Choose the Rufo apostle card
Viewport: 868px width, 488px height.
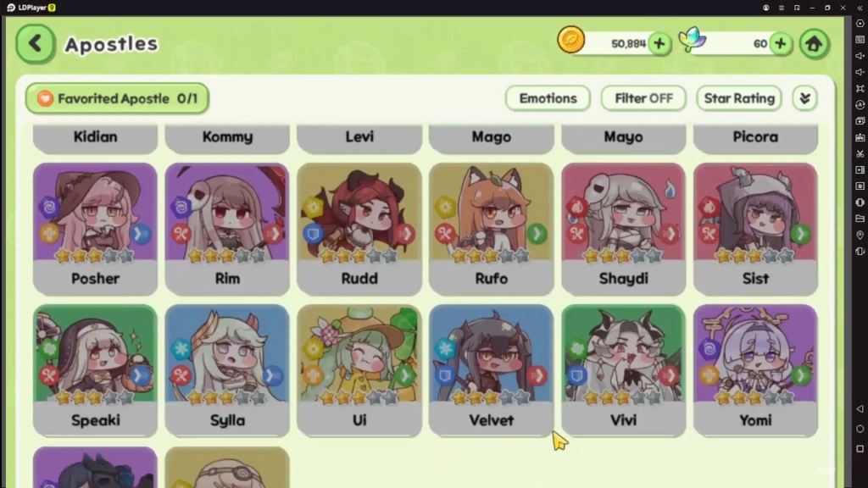pos(491,229)
